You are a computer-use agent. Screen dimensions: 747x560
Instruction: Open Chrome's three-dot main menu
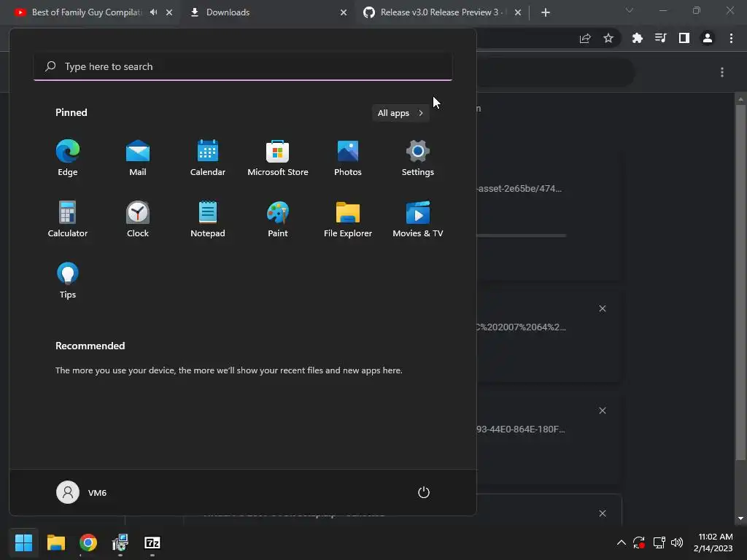731,38
